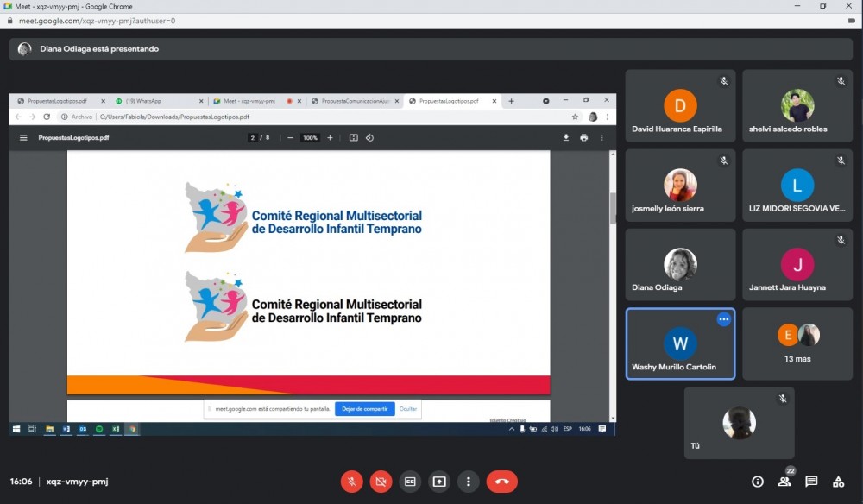Click the David Huaranca Espirilla participant tile
Screen dimensions: 863x504
click(x=680, y=106)
